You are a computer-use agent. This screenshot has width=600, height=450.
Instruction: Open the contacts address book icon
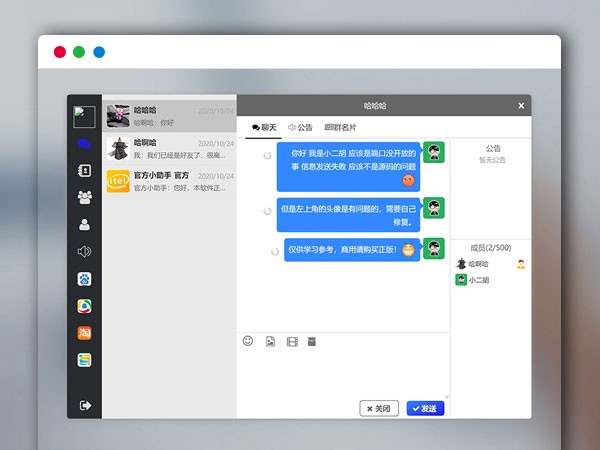tap(85, 171)
